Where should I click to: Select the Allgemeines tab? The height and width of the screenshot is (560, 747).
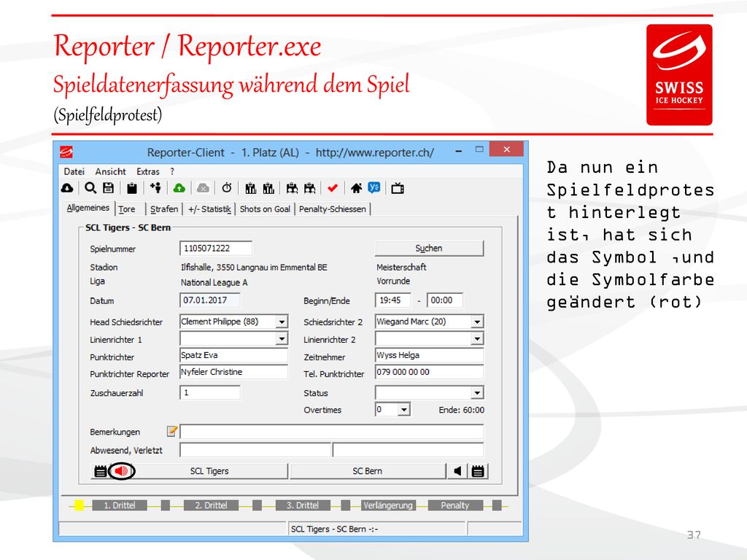tap(88, 208)
